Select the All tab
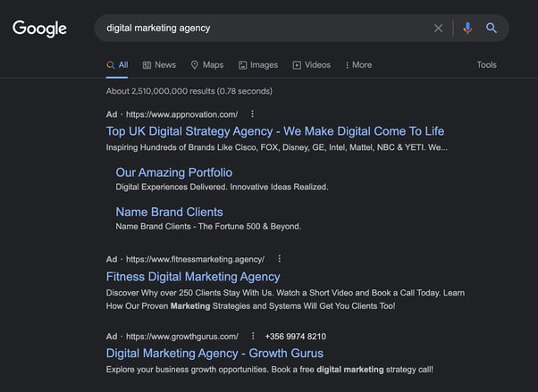This screenshot has height=392, width=538. 117,65
